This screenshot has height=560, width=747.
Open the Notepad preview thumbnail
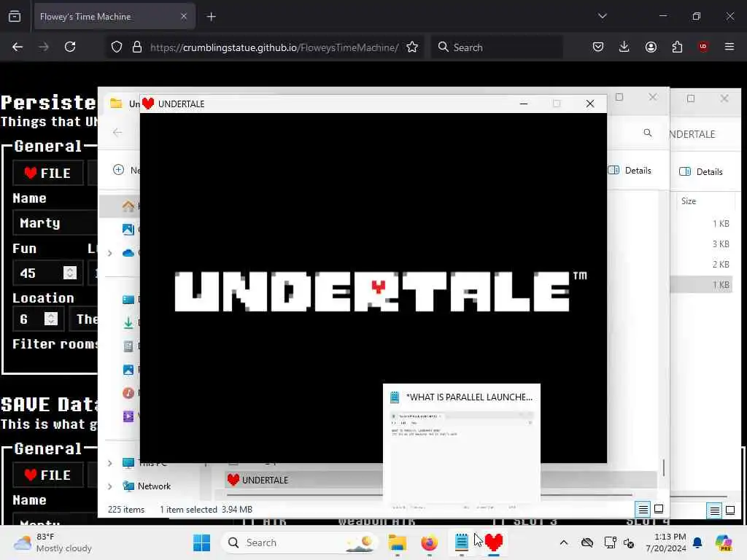click(x=462, y=448)
